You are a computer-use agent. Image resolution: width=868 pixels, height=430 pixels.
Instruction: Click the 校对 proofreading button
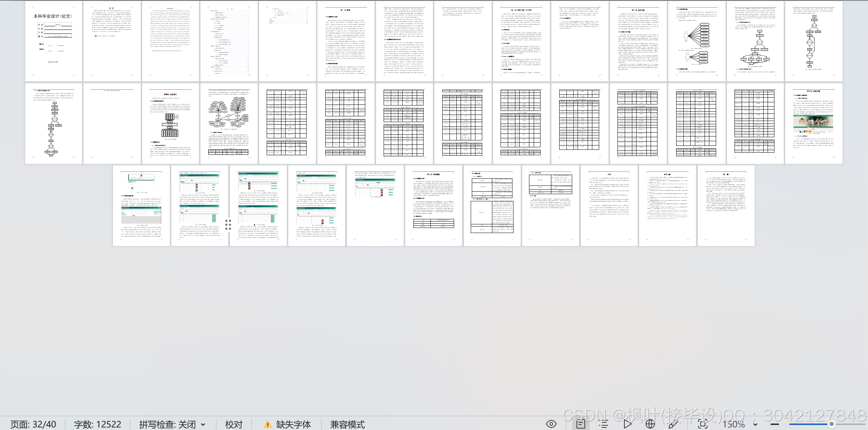234,425
